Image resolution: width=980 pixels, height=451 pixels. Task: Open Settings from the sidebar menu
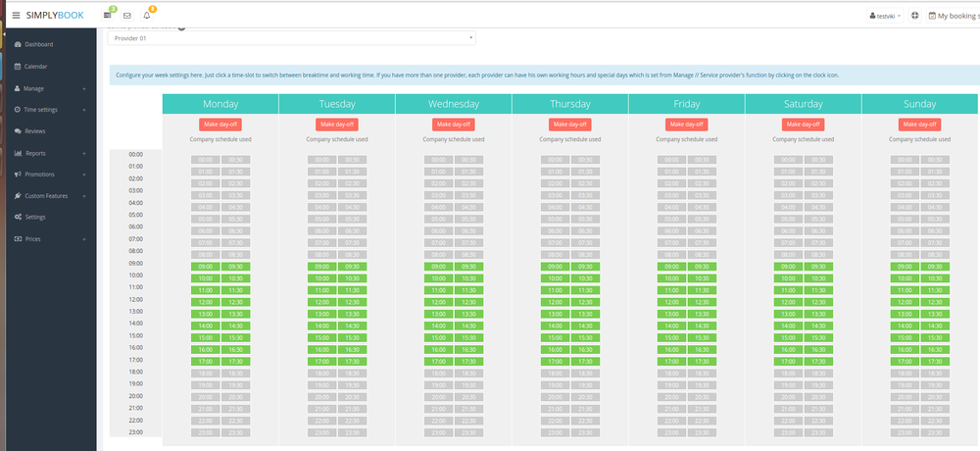[x=35, y=217]
